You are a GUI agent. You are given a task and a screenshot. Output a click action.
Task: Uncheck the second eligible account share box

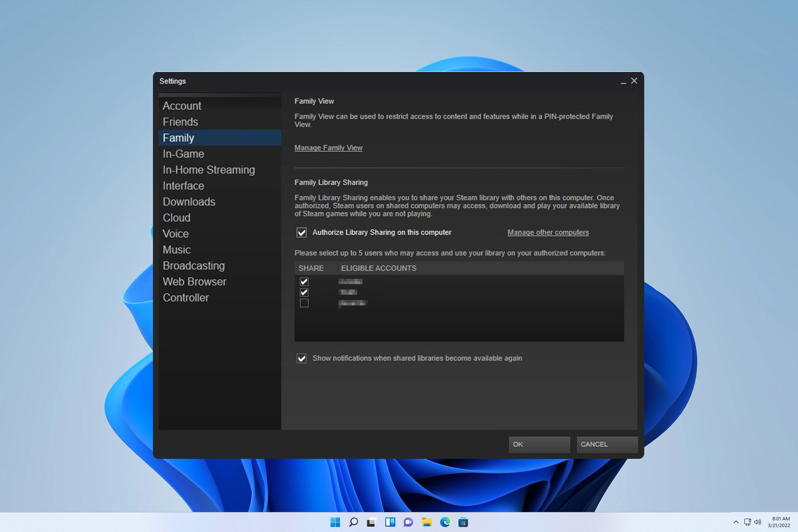click(304, 292)
